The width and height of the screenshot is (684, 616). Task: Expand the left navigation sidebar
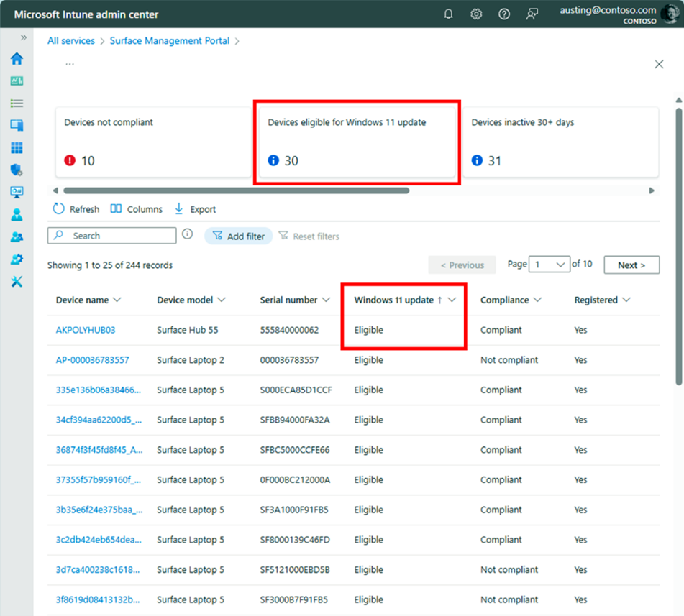click(24, 37)
